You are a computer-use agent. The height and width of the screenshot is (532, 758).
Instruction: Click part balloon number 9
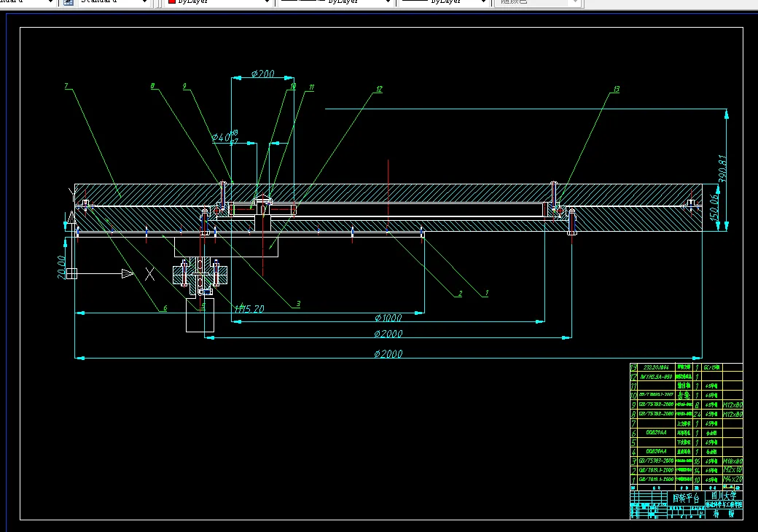pyautogui.click(x=184, y=86)
